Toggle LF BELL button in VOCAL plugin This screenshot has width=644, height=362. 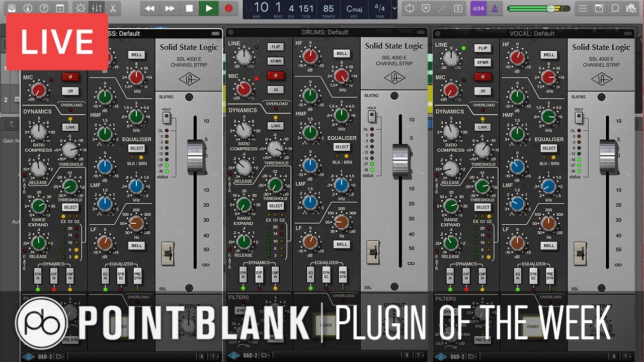coord(549,246)
